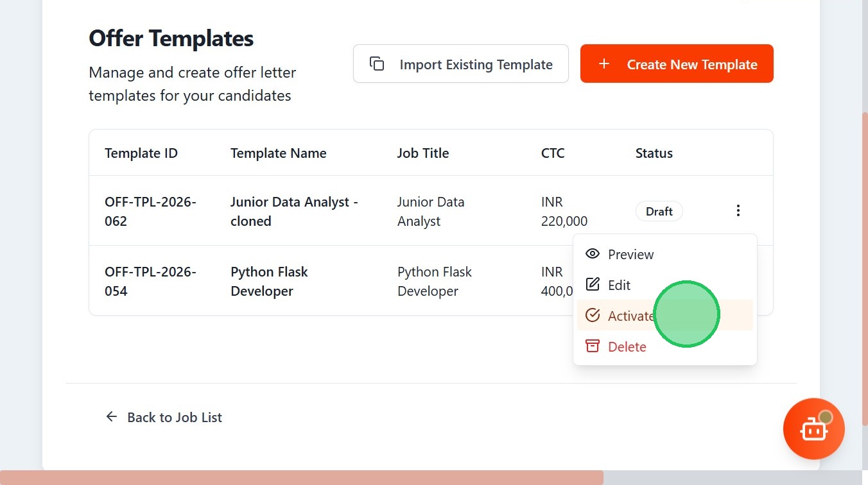Open the chatbot assistant floating button
Image resolution: width=868 pixels, height=485 pixels.
pos(813,429)
